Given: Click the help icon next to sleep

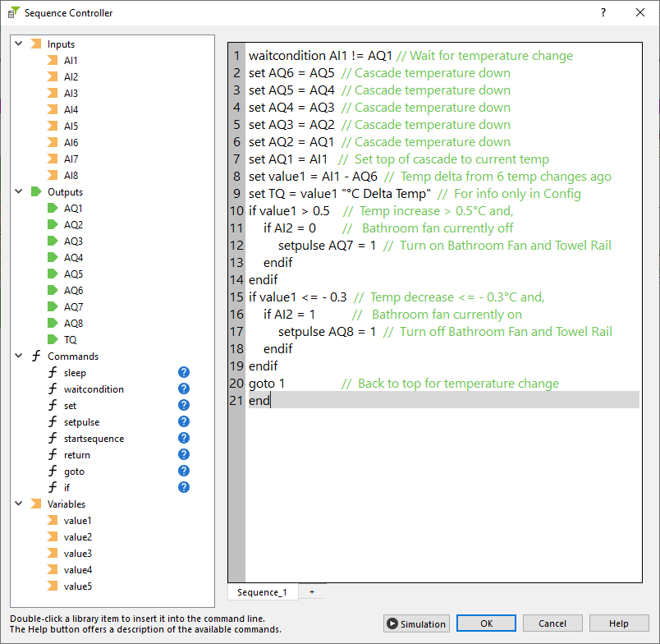Looking at the screenshot, I should [184, 372].
